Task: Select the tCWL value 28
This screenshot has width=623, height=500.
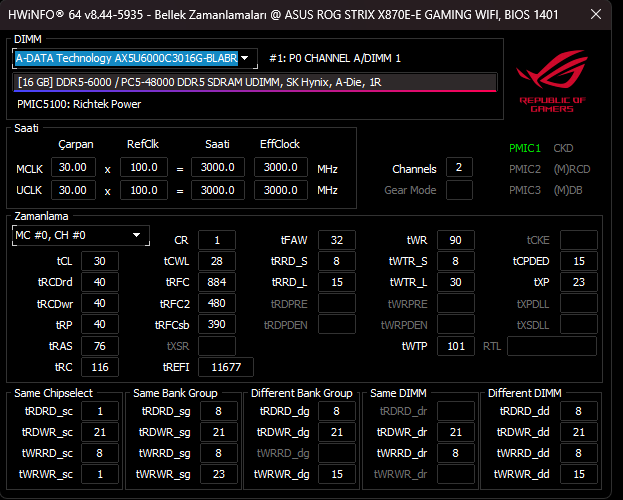Action: 217,261
